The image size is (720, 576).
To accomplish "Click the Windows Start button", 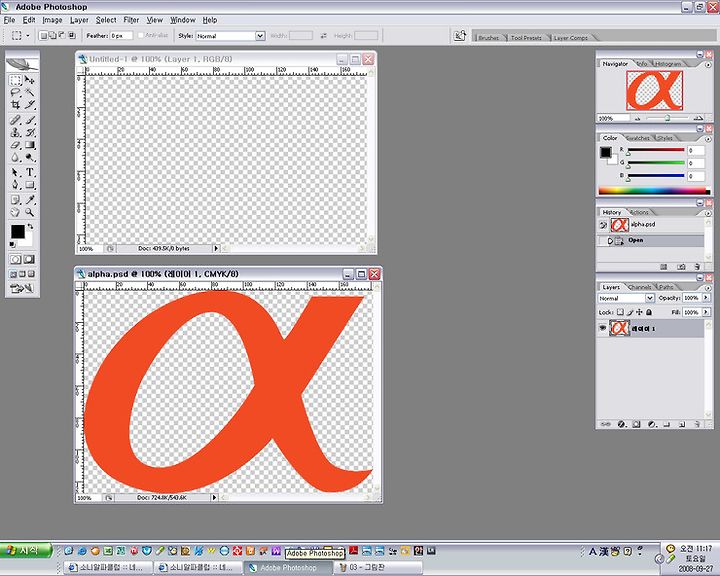I will coord(25,550).
